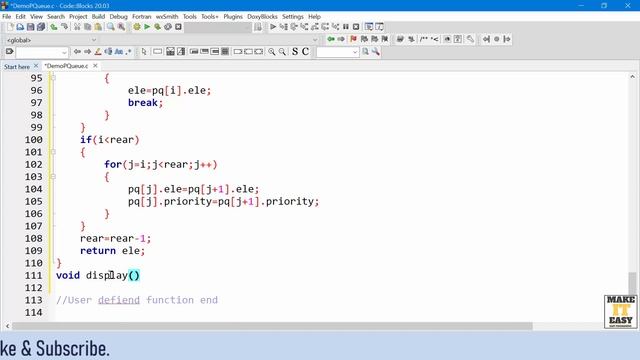Paste from clipboard toolbar icon
640x360 pixels.
click(98, 27)
